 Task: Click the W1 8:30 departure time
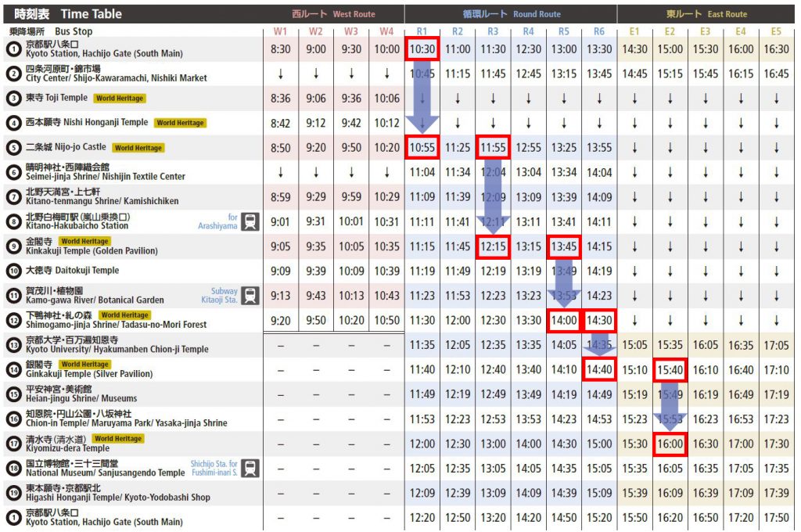280,49
